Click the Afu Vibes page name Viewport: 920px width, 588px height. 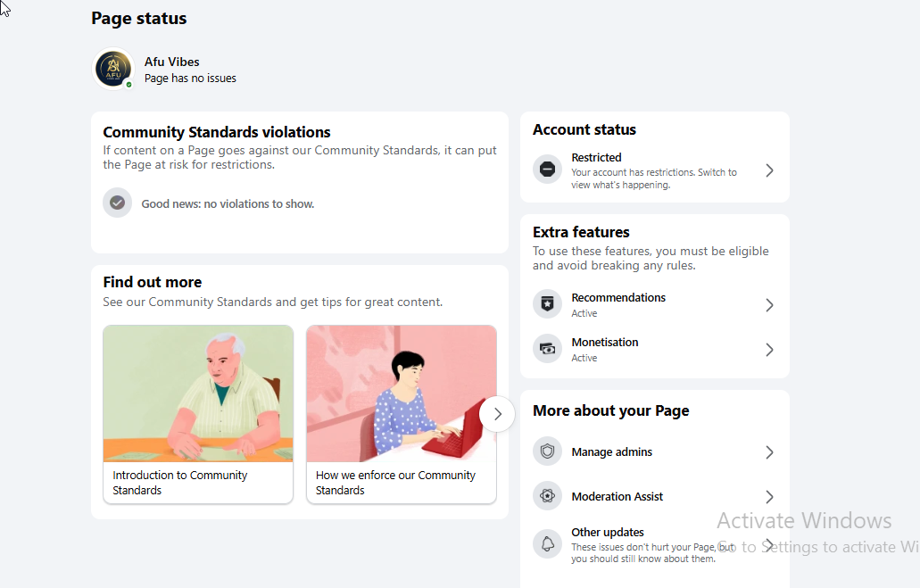point(172,62)
